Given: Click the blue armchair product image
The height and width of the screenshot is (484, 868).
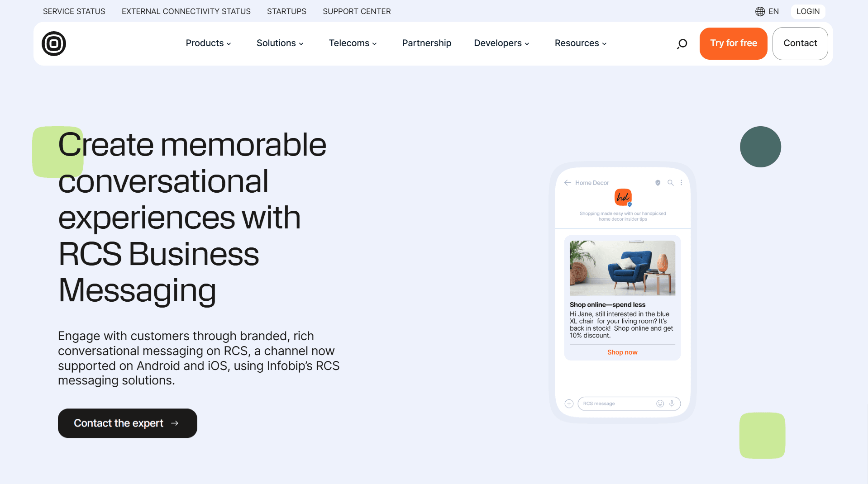Looking at the screenshot, I should point(622,268).
